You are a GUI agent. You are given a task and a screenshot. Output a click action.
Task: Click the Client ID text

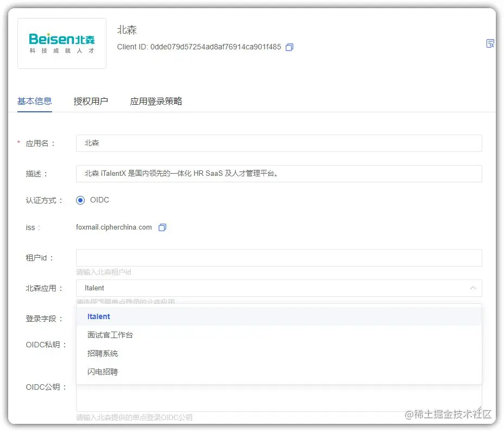point(199,47)
